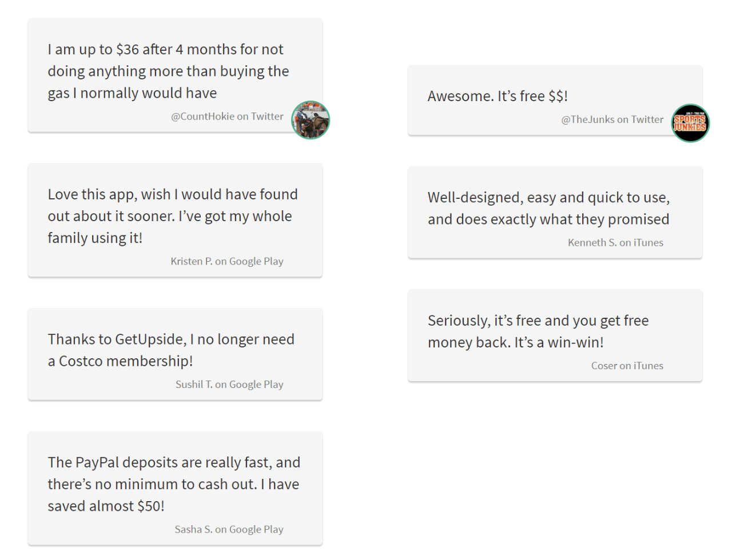The width and height of the screenshot is (732, 560).
Task: Click the "Well-designed, easy and quick" review text
Action: (548, 209)
